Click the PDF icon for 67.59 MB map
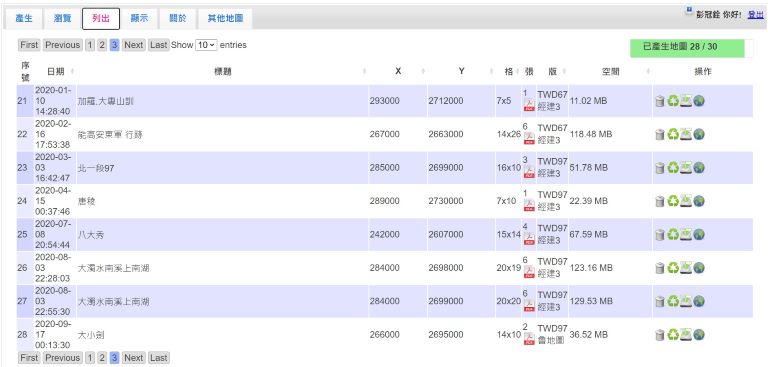This screenshot has width=768, height=367. (529, 238)
